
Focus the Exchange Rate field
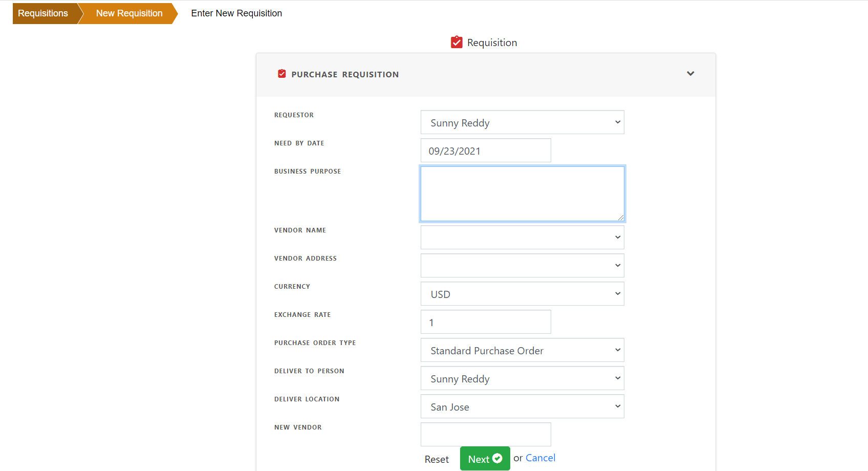pyautogui.click(x=486, y=322)
